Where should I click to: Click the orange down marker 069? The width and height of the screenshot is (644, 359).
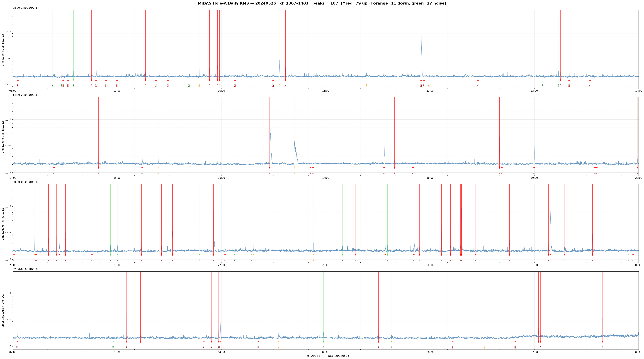click(x=313, y=254)
